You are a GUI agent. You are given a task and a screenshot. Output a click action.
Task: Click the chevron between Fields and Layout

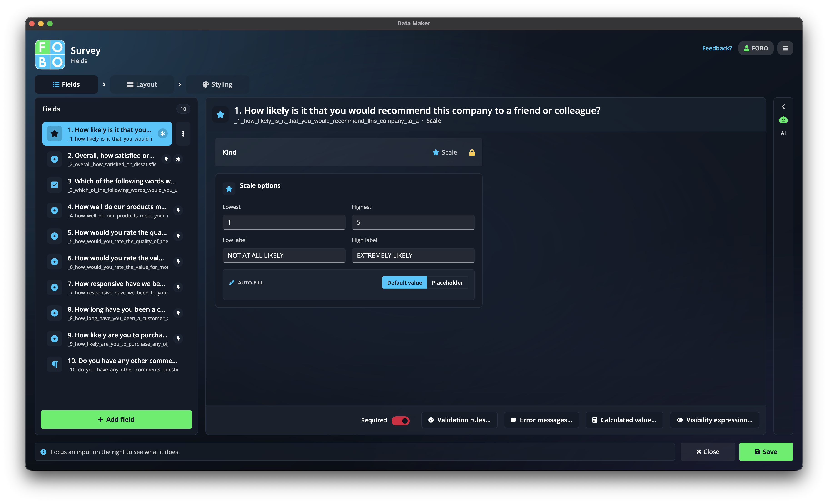point(104,85)
